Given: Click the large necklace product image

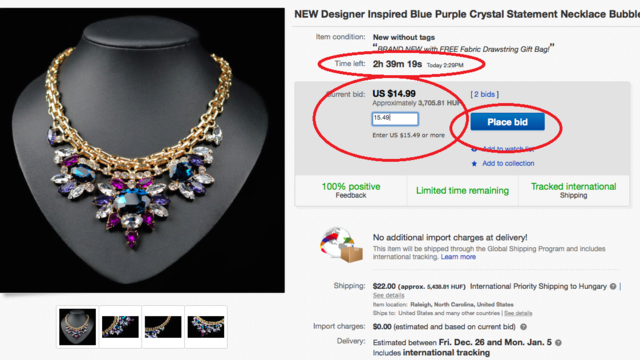Looking at the screenshot, I should tap(142, 150).
